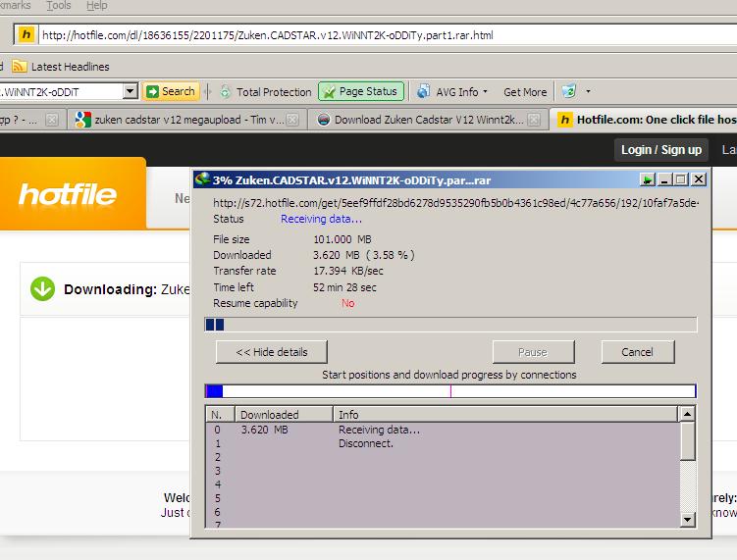Click the connection list scroll down arrow
This screenshot has width=737, height=560.
pyautogui.click(x=687, y=519)
